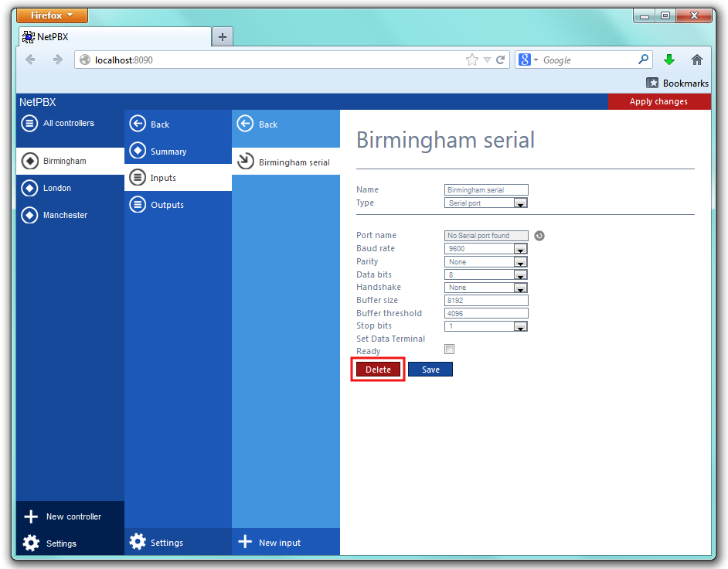Expand the Baud rate dropdown
728x569 pixels.
(x=521, y=249)
